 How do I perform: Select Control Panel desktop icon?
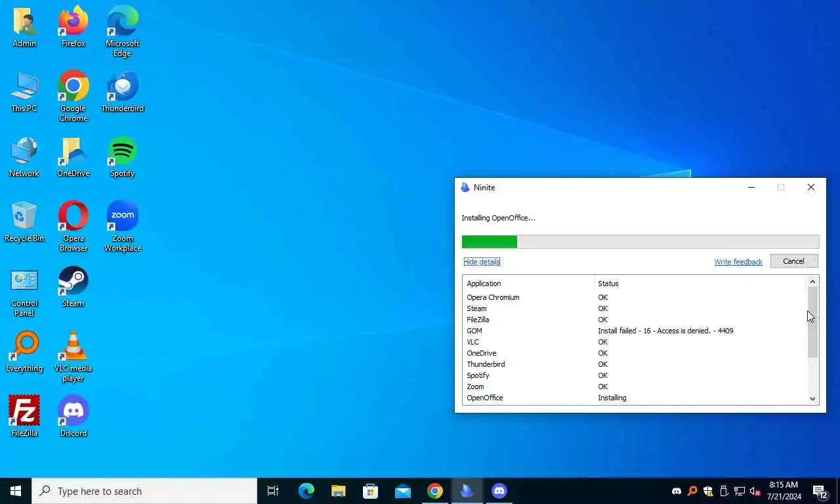tap(24, 291)
